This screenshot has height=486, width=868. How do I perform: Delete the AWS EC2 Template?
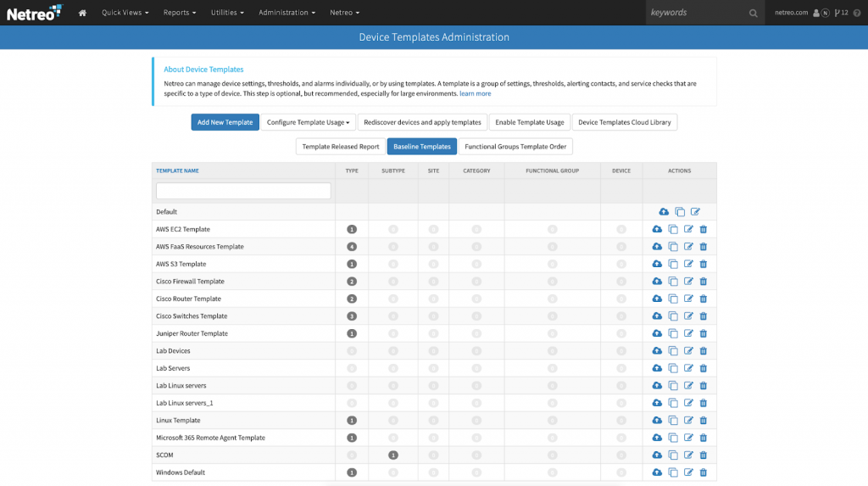[703, 229]
